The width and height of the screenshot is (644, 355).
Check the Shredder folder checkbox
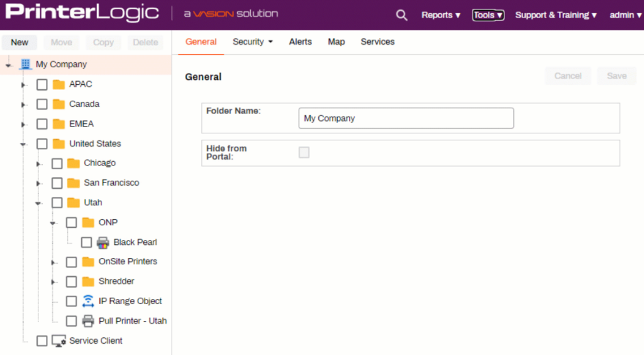pyautogui.click(x=72, y=282)
